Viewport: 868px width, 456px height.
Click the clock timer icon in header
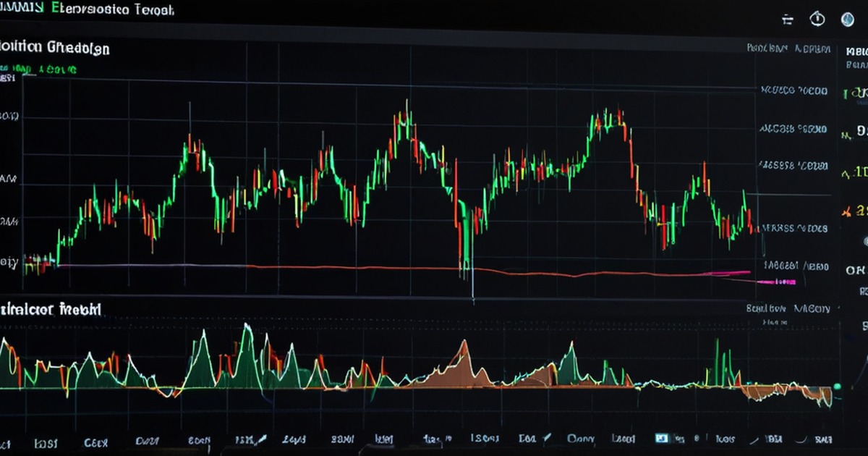coord(817,20)
